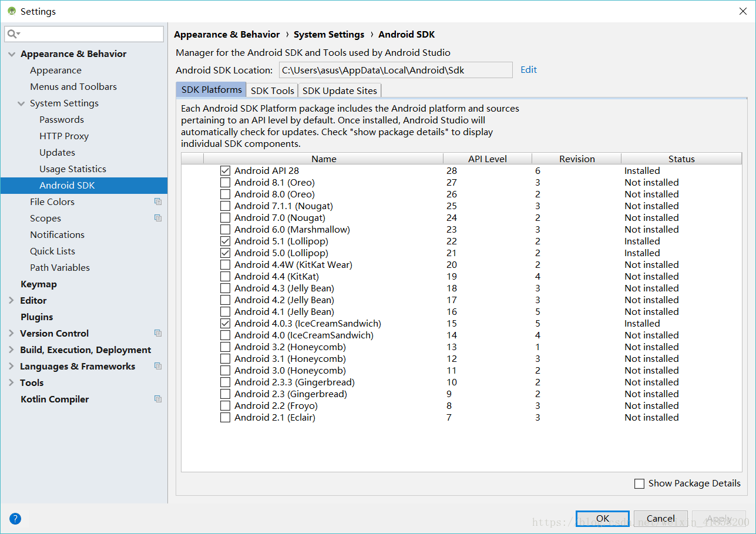Image resolution: width=756 pixels, height=534 pixels.
Task: Sort by the Revision column header
Action: coord(577,159)
